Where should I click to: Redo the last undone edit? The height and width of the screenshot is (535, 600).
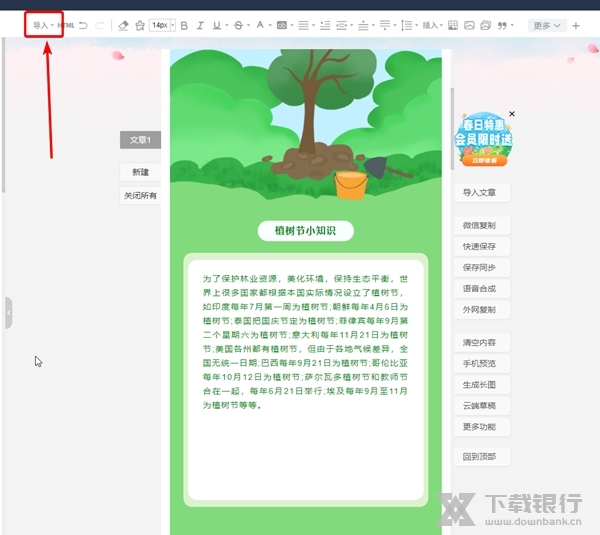pyautogui.click(x=99, y=25)
